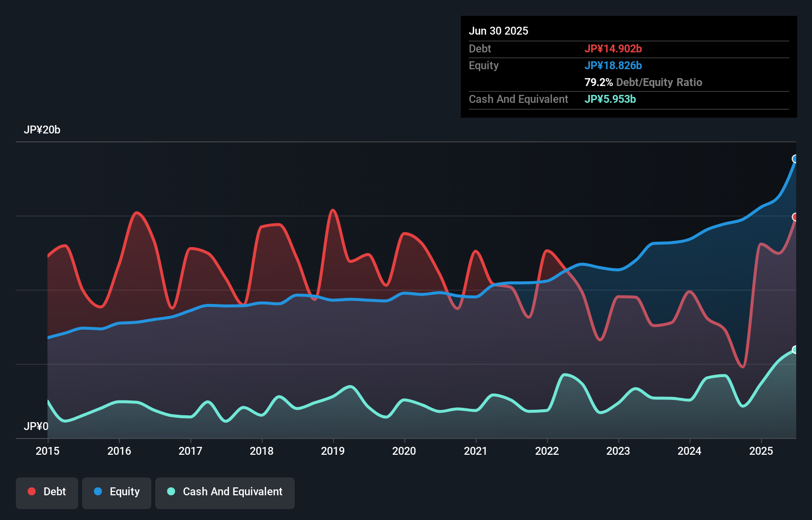Click the red Debt value JP¥14.902b
The width and height of the screenshot is (812, 520).
point(613,48)
